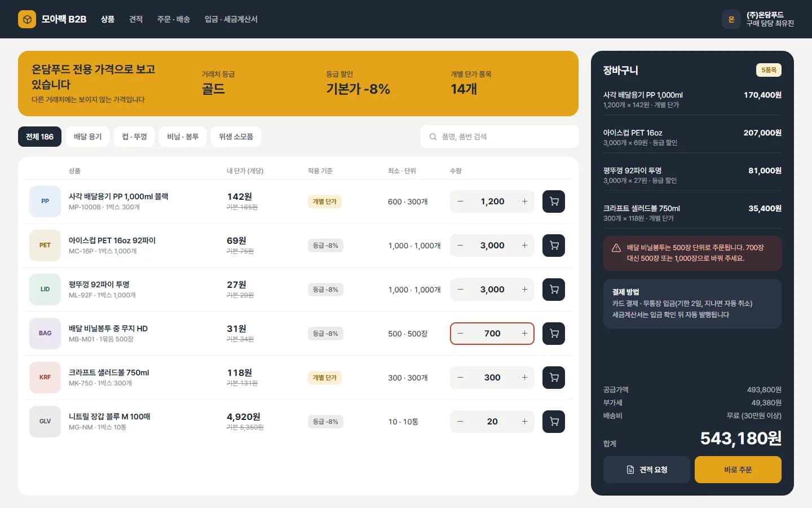Decrease quantity for 크라프트 샐러드볼
Image resolution: width=812 pixels, height=508 pixels.
460,378
